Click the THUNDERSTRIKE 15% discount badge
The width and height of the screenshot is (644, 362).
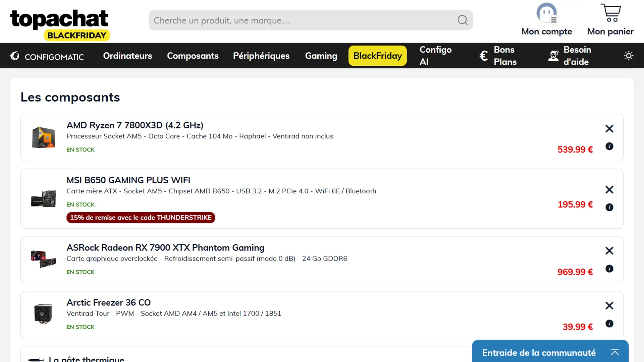pyautogui.click(x=141, y=218)
